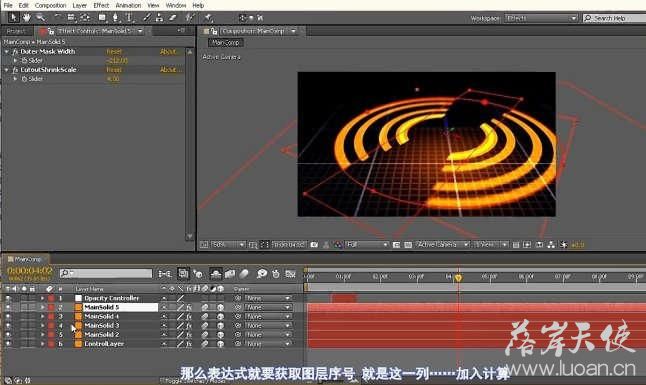Viewport: 646px width, 385px height.
Task: Open the Animation menu
Action: point(128,5)
